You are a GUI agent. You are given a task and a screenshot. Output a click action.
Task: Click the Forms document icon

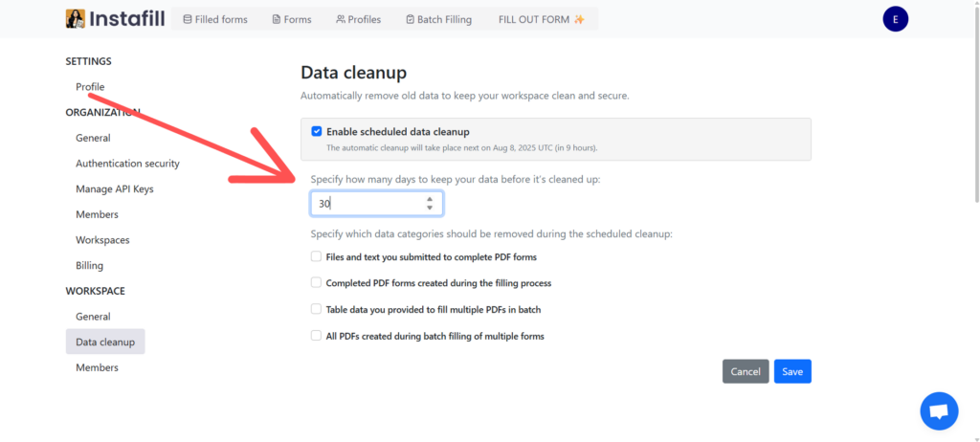point(277,19)
